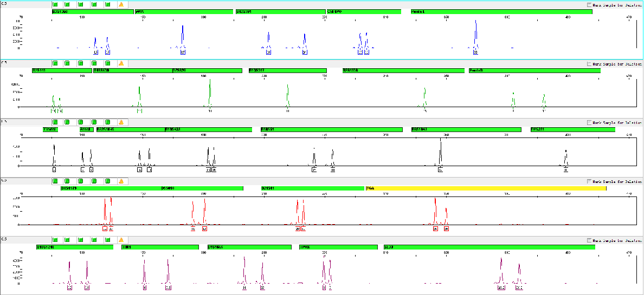Click second green quality flag in purple-dye panel
Viewport: 644px width, 295px height.
click(x=67, y=240)
